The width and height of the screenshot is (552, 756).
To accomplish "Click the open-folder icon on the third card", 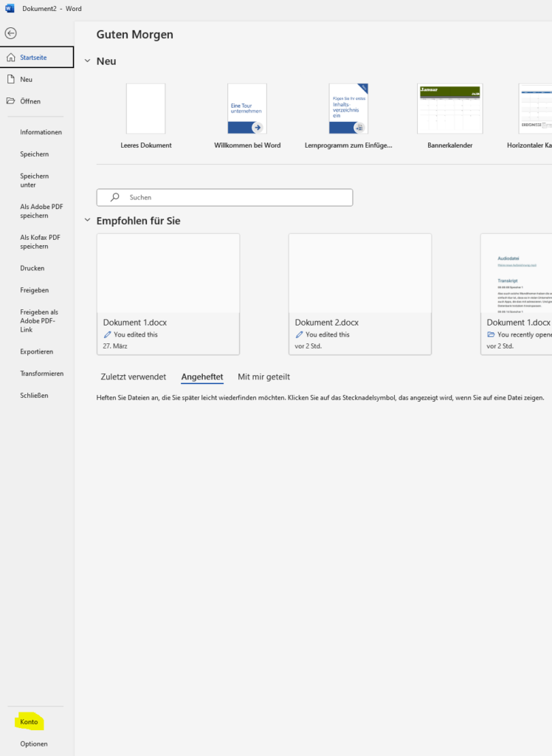I will [491, 334].
